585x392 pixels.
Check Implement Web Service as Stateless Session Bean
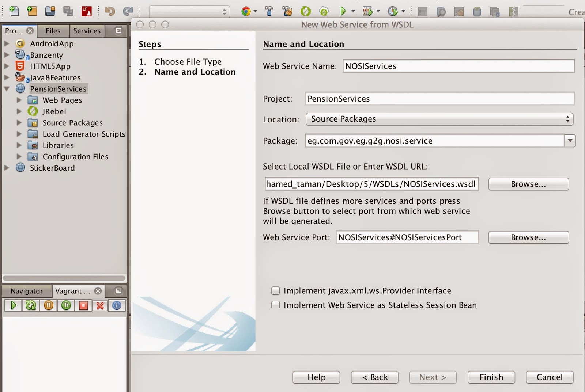pos(275,305)
